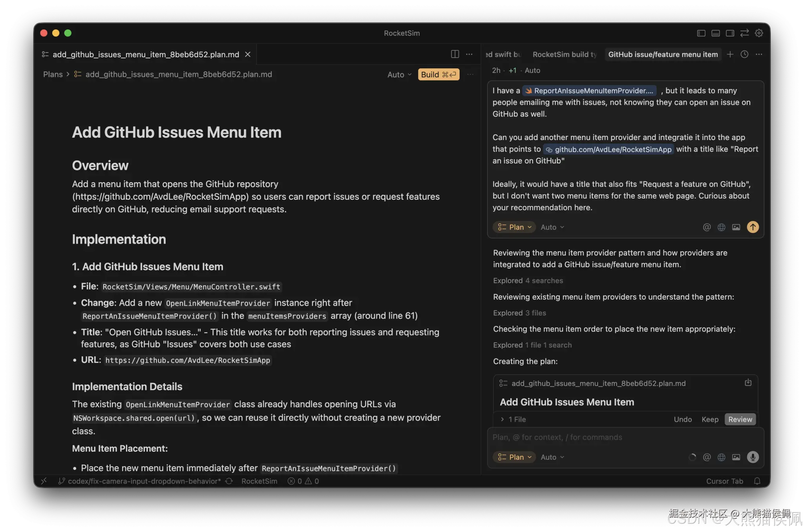Screen dimensions: 804x532
Task: Open the ReportAnIssueMenuItemProvider file chip
Action: click(x=589, y=91)
